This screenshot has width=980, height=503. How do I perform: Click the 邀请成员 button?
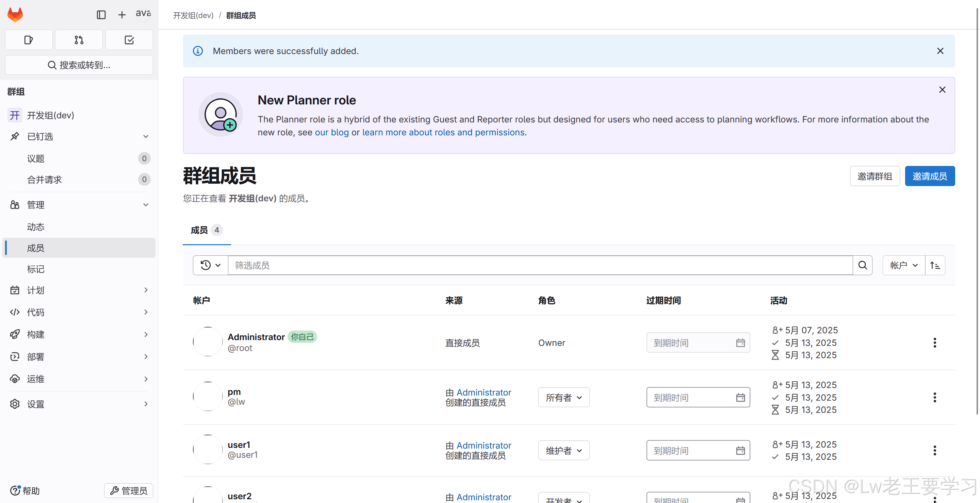pyautogui.click(x=929, y=176)
